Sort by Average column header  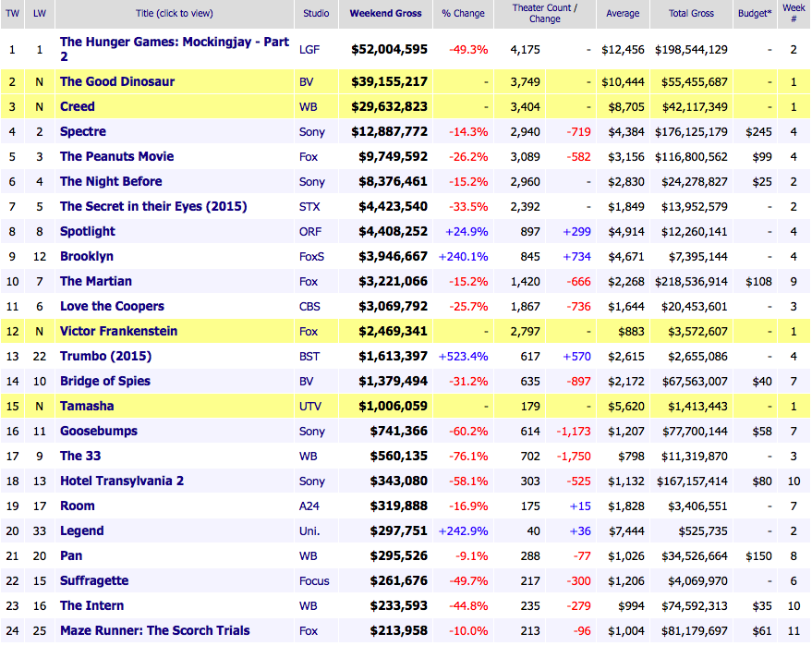coord(623,14)
